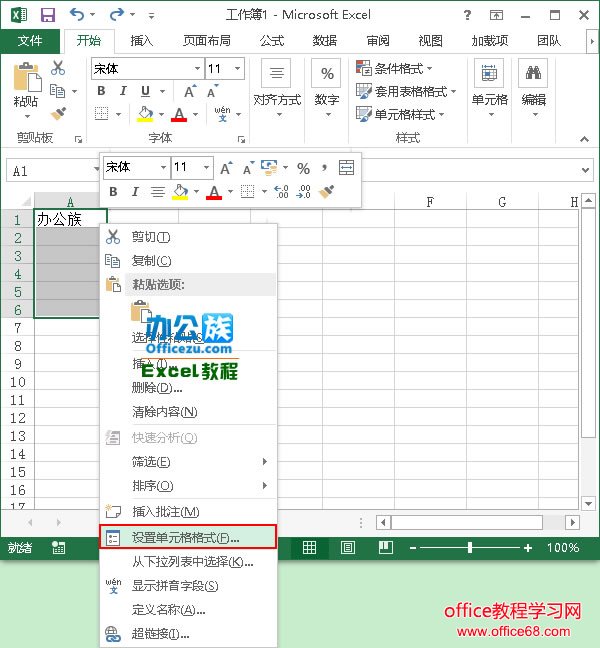
Task: Click the phonetic guide wén icon in ribbon
Action: 222,114
